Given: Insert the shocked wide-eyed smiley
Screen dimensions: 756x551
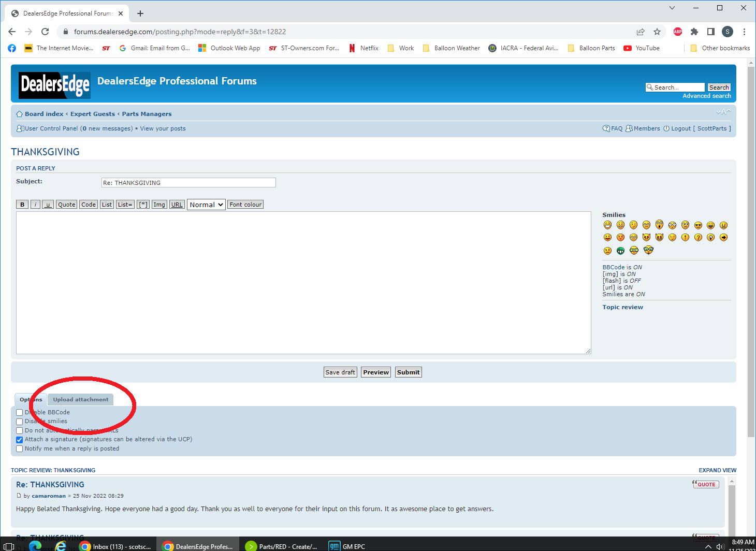Looking at the screenshot, I should pyautogui.click(x=672, y=225).
